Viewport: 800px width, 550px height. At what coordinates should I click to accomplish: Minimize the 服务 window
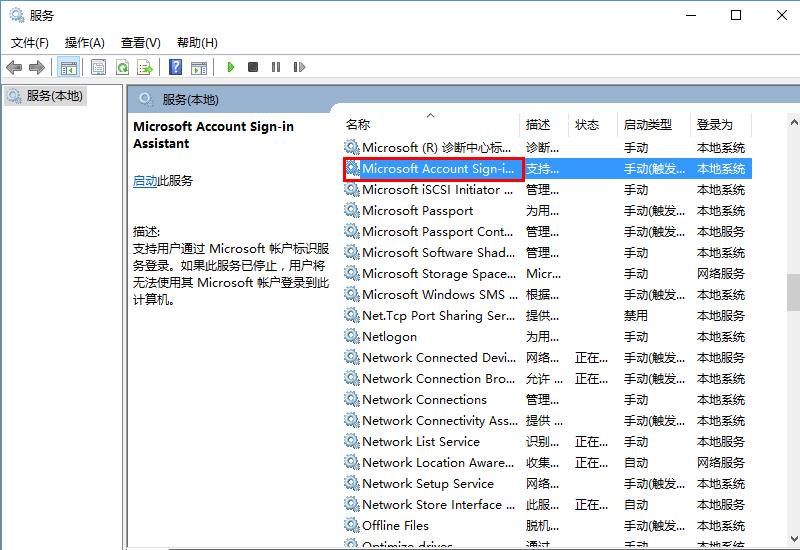click(x=691, y=15)
